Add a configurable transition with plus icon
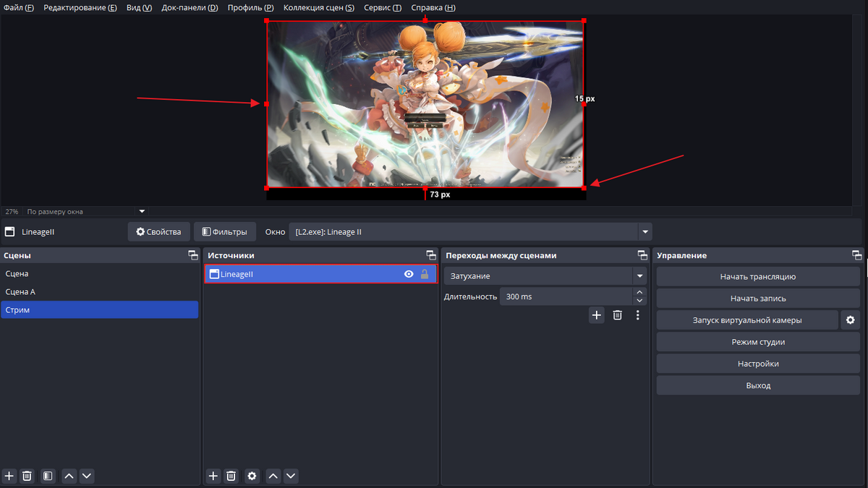The width and height of the screenshot is (868, 488). pyautogui.click(x=596, y=315)
